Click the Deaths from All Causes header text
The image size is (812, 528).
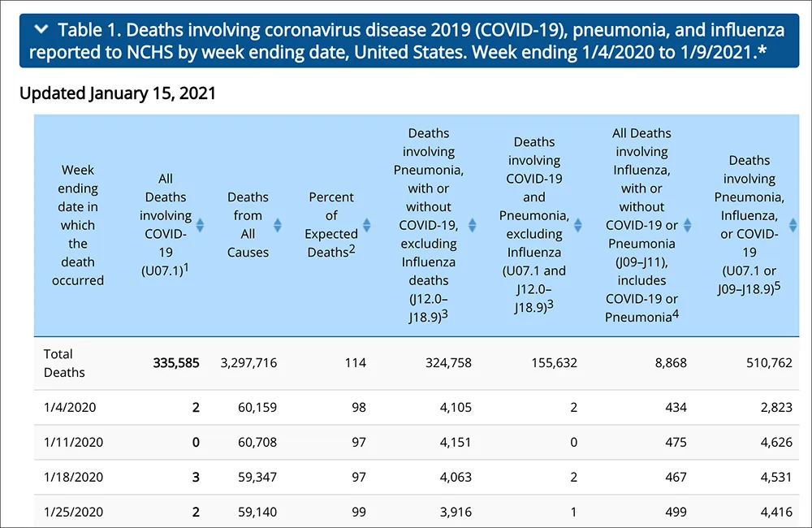(x=248, y=225)
